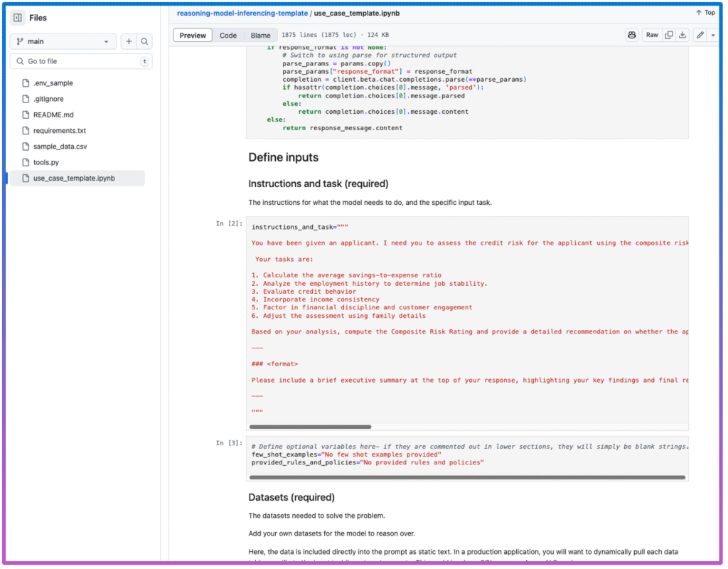Click the file icon beside tools.py

(x=26, y=162)
